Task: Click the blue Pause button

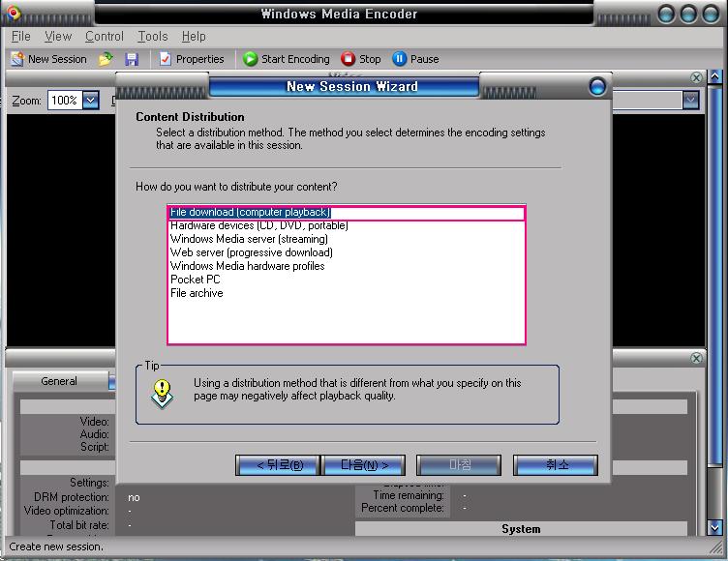Action: 415,59
